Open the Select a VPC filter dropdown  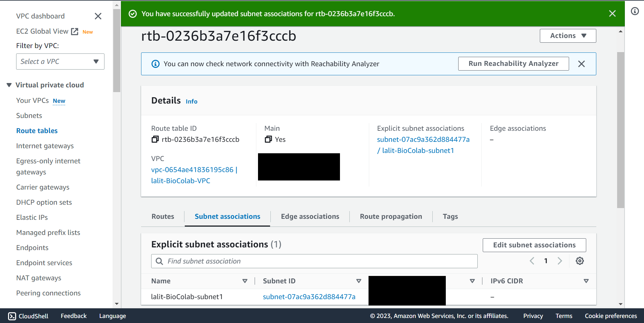60,62
